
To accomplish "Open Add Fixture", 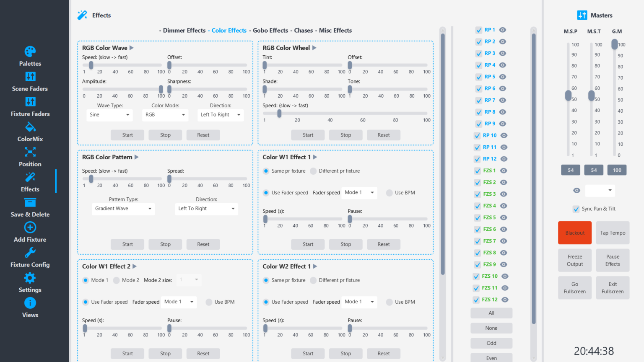I will tap(30, 233).
